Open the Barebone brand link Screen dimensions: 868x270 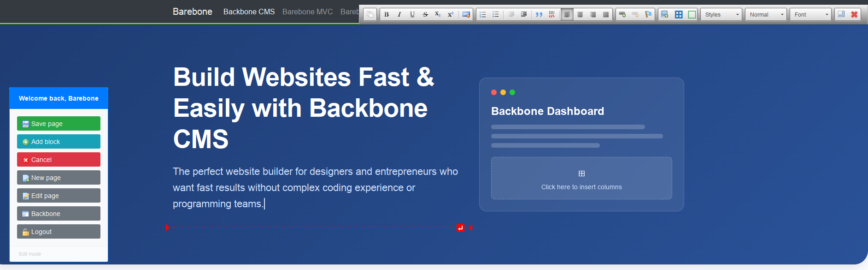tap(193, 12)
